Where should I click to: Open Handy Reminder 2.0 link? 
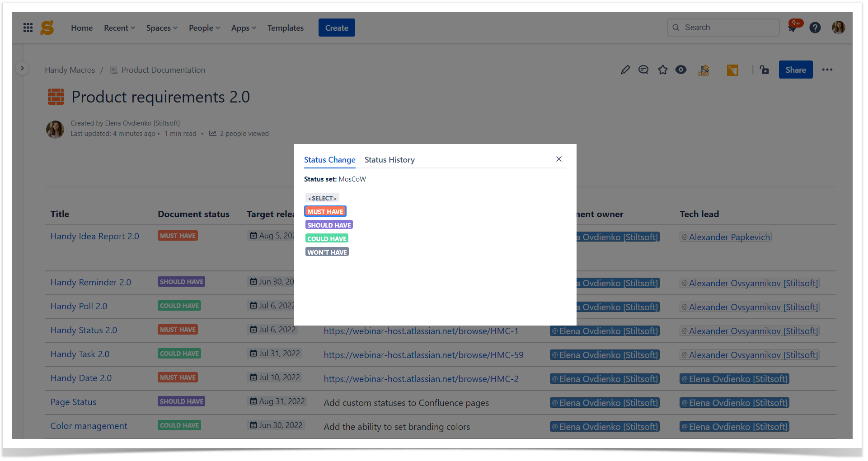91,282
